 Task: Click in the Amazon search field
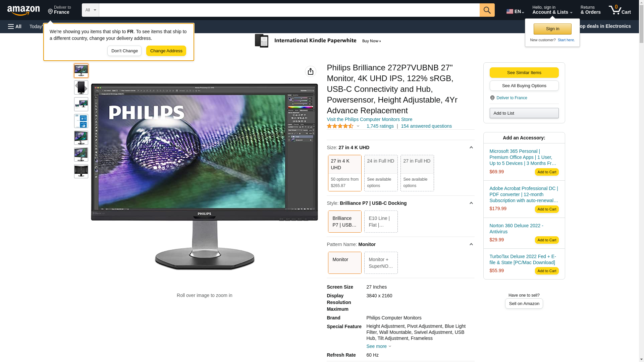coord(289,10)
